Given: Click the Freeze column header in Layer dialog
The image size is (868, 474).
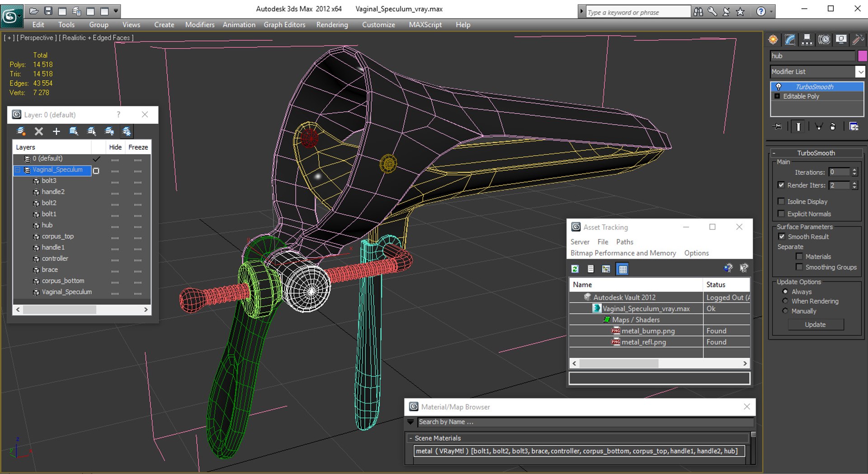Looking at the screenshot, I should coord(138,147).
